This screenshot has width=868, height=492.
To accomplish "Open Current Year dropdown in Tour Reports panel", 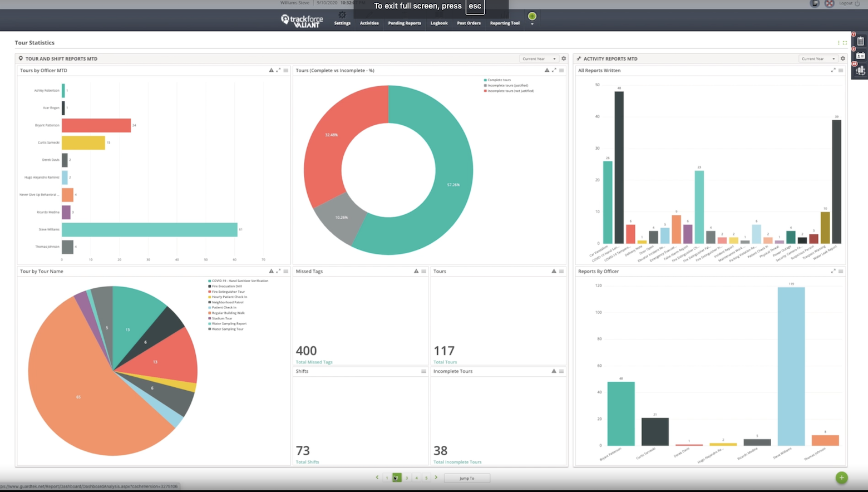I will (x=539, y=58).
